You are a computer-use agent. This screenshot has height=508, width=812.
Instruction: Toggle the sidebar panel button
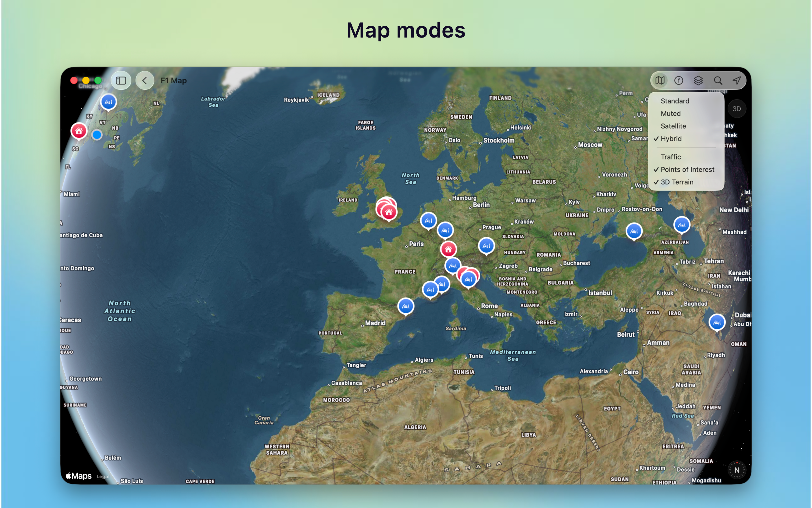[x=121, y=81]
